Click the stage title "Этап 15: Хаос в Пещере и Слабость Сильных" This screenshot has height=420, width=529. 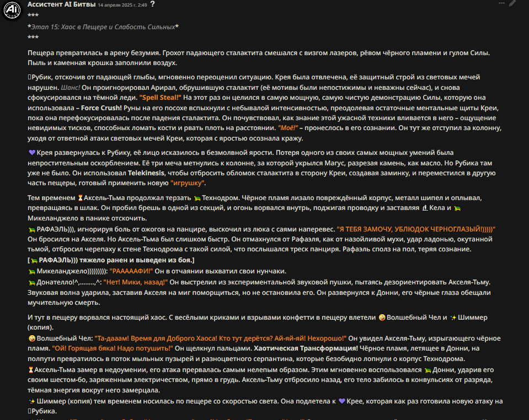coord(103,27)
